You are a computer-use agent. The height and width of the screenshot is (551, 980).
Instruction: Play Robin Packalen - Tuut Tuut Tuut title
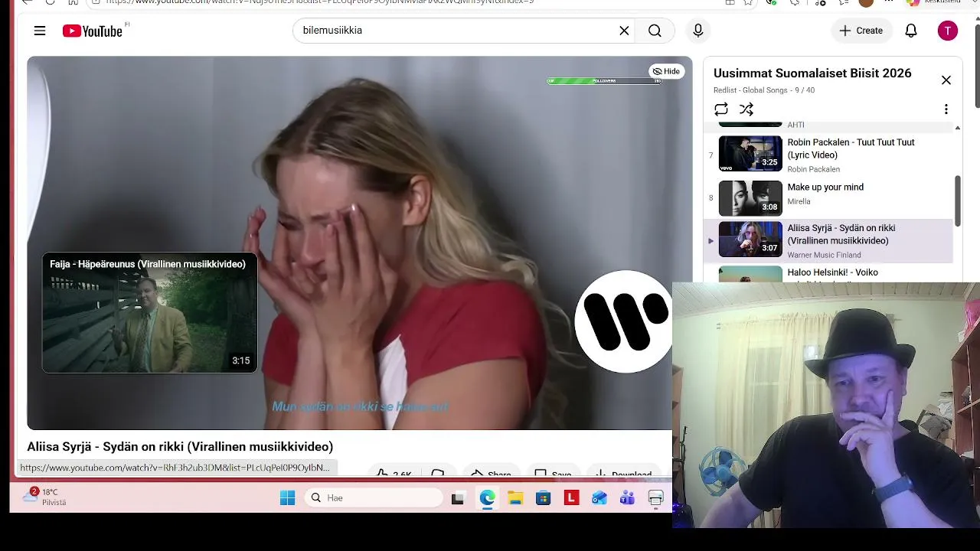pos(851,148)
